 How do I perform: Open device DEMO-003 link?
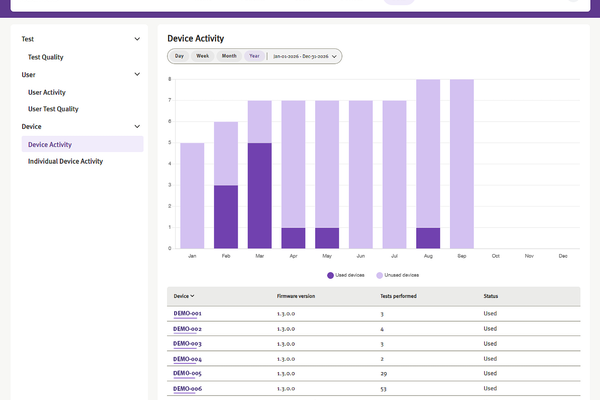[x=187, y=344]
